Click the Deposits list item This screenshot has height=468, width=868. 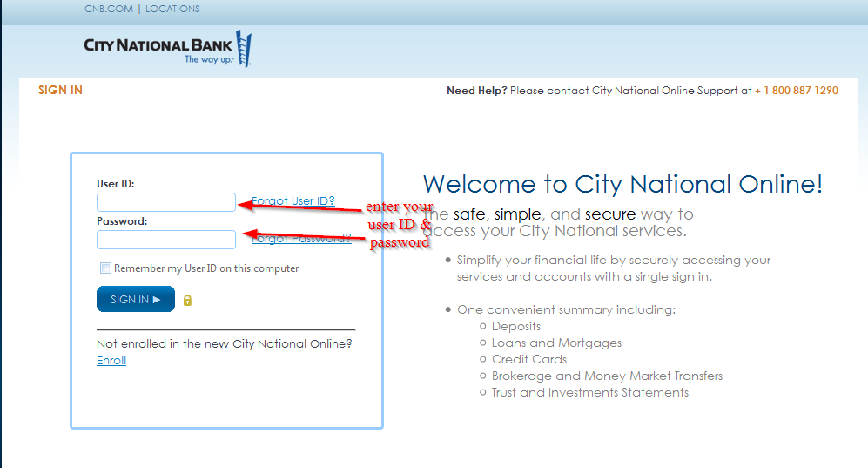(x=516, y=326)
